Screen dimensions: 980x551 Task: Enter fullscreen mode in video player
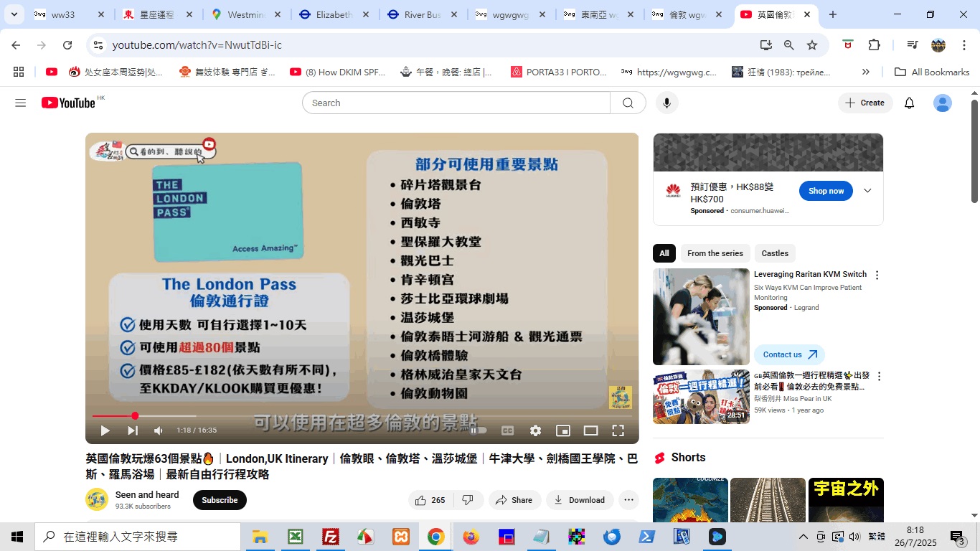[x=618, y=430]
